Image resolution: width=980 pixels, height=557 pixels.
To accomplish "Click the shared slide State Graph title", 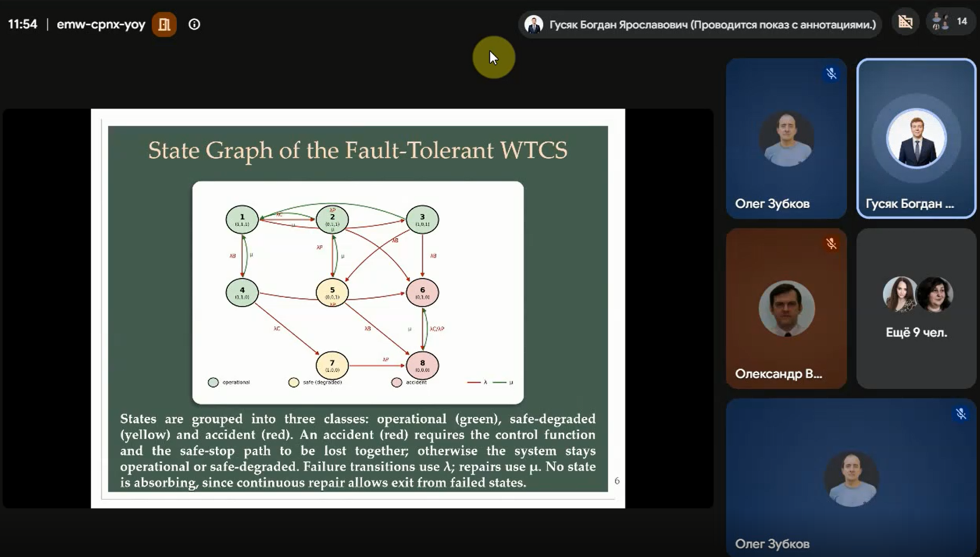I will click(357, 151).
